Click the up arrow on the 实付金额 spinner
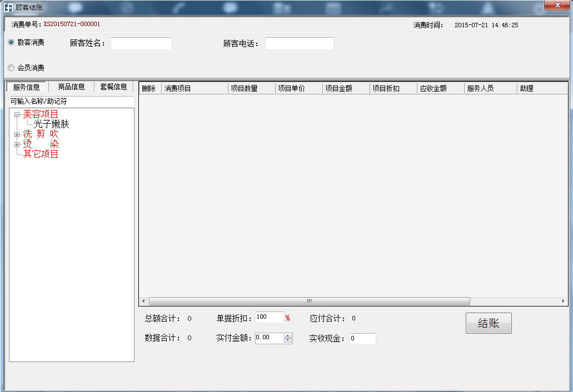 [289, 335]
